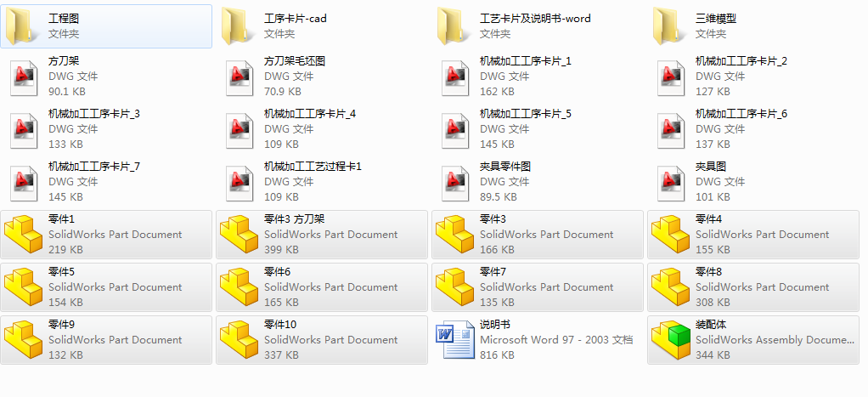Viewport: 868px width, 397px height.
Task: Click the file name text 零件5
Action: (61, 272)
